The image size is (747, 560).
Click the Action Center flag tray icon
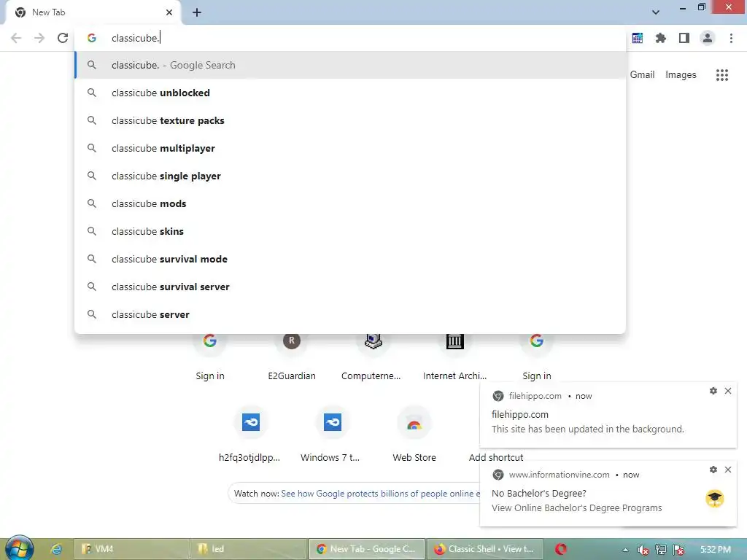[679, 550]
